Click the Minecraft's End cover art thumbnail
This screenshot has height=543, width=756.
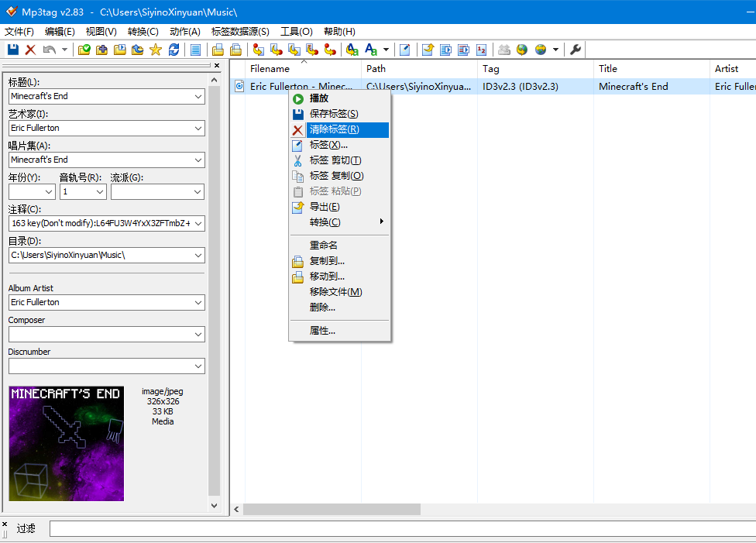click(66, 443)
